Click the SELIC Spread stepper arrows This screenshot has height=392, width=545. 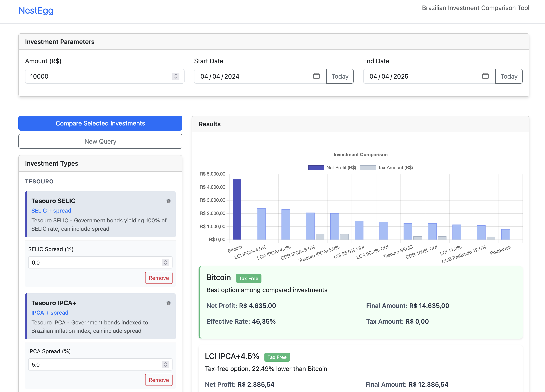coord(165,262)
